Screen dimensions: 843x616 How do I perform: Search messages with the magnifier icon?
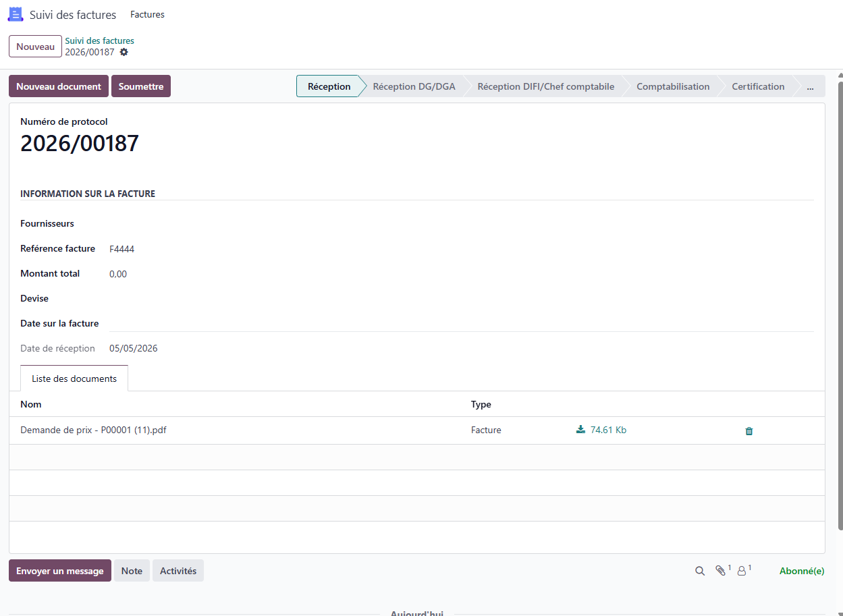700,571
